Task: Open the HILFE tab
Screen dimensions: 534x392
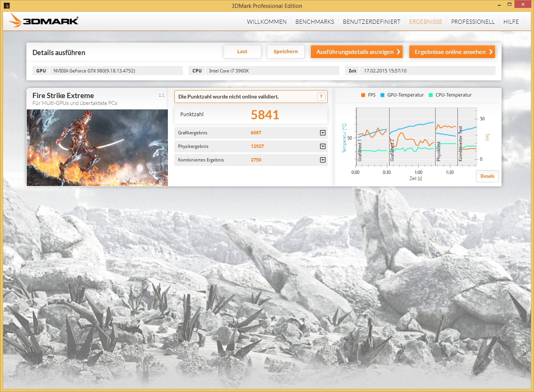Action: [511, 22]
